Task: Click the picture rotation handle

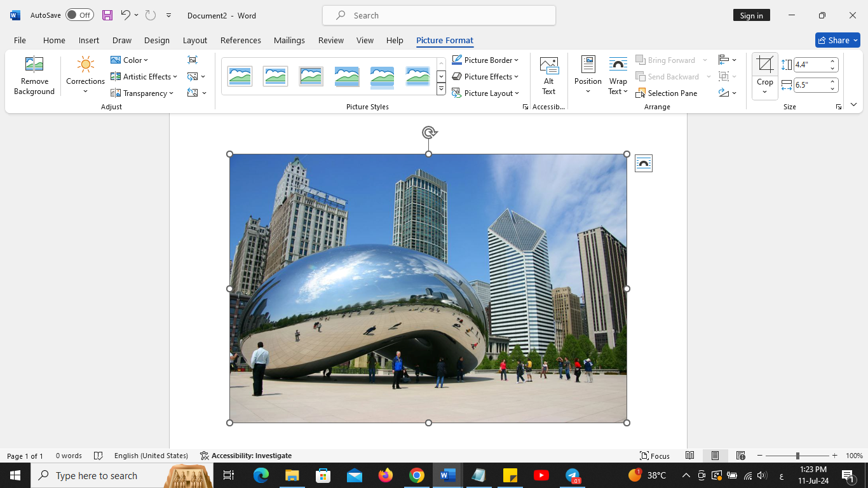Action: 429,132
